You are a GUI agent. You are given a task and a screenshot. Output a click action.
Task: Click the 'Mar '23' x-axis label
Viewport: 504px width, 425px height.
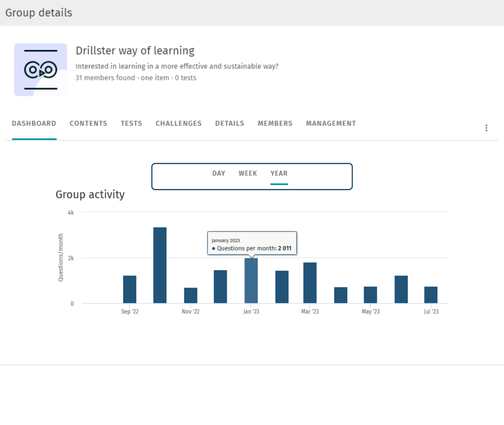point(310,312)
